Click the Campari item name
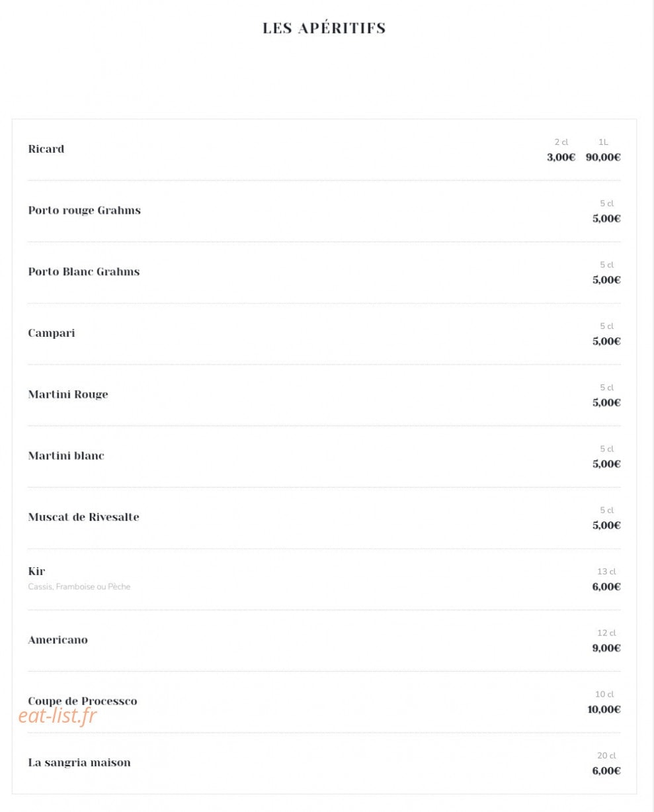This screenshot has height=812, width=654. 52,334
